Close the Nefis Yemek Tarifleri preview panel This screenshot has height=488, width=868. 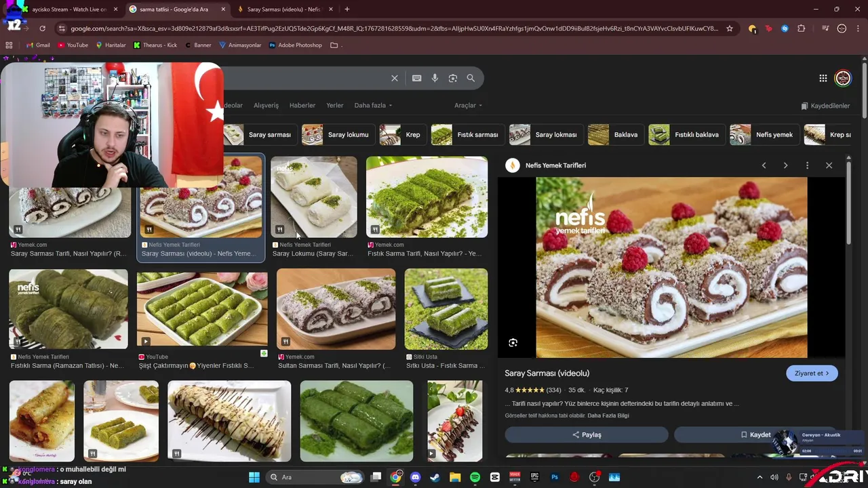pyautogui.click(x=829, y=165)
